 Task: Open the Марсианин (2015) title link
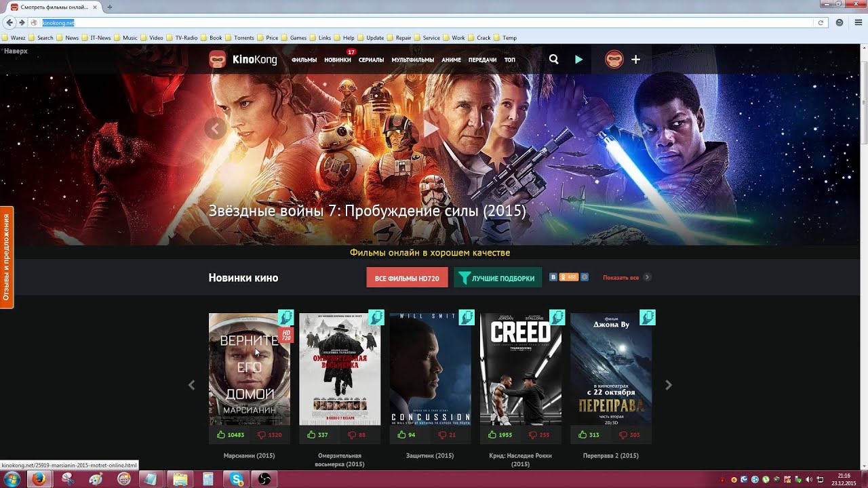[x=249, y=455]
